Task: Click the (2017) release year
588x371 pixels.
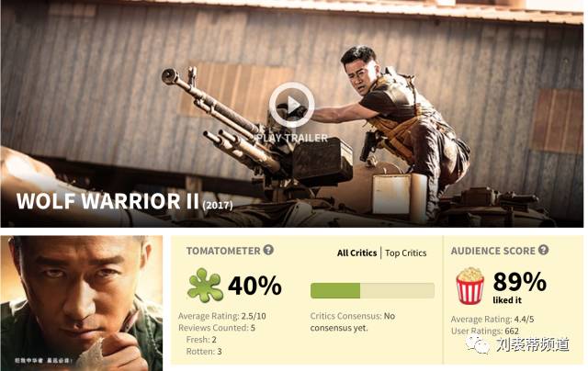Action: (x=218, y=206)
